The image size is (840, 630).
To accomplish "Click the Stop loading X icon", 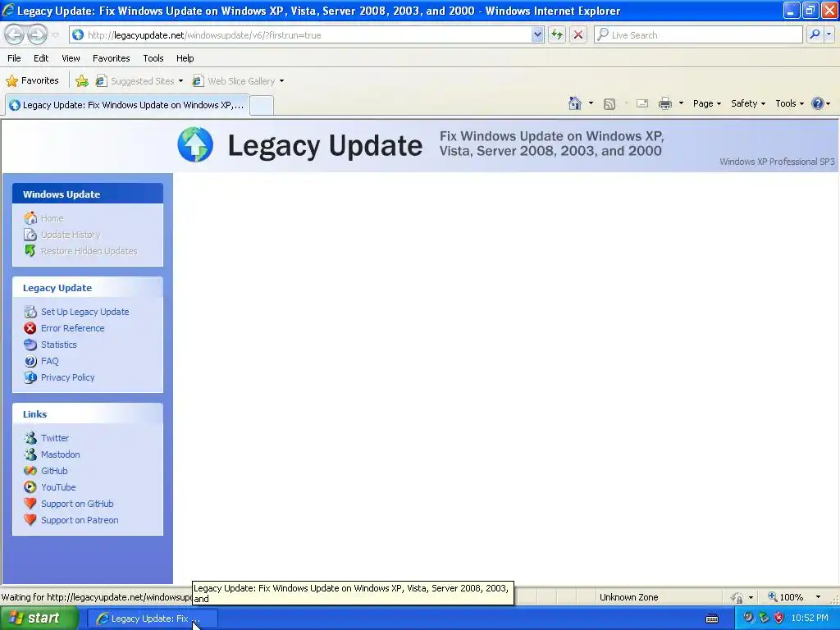I will [x=578, y=34].
